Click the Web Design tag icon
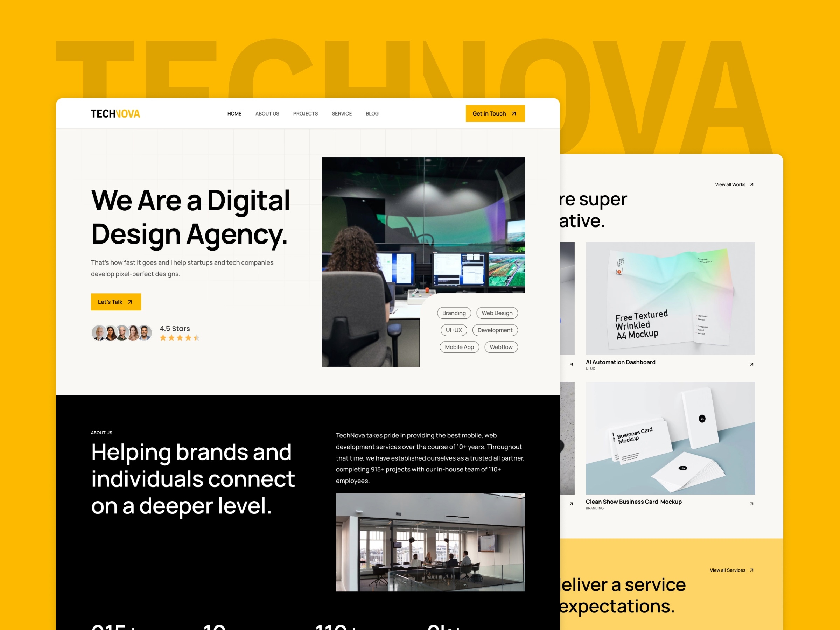Image resolution: width=840 pixels, height=630 pixels. (498, 312)
